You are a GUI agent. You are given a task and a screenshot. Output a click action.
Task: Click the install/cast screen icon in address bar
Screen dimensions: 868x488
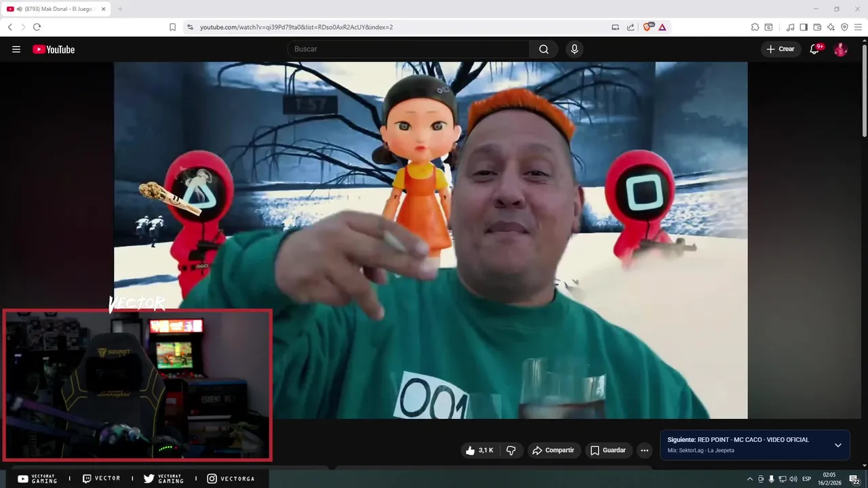[x=615, y=27]
